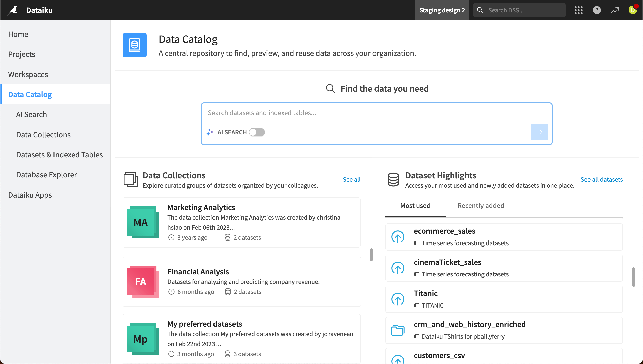Click the blue Data Catalog book icon
This screenshot has width=643, height=364.
point(135,45)
